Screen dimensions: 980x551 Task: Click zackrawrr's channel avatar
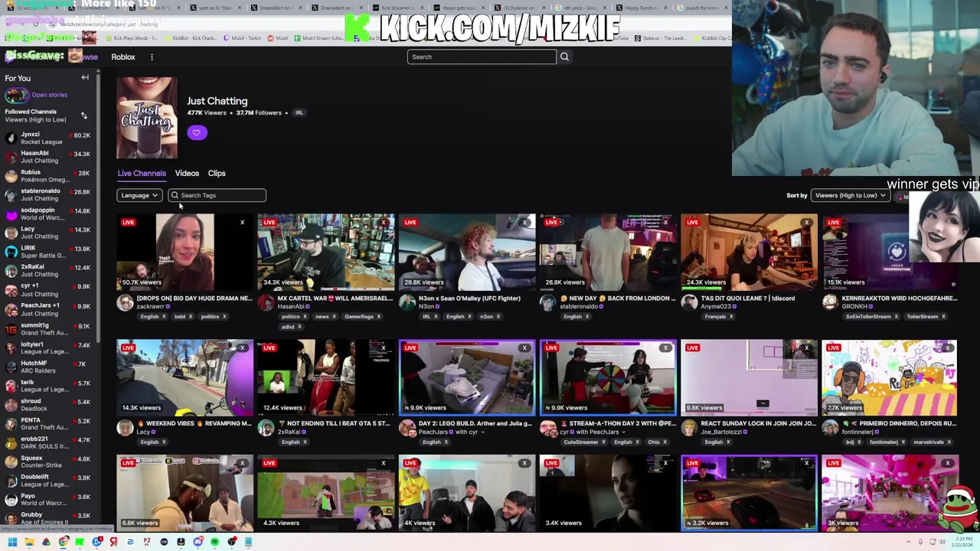pos(125,303)
